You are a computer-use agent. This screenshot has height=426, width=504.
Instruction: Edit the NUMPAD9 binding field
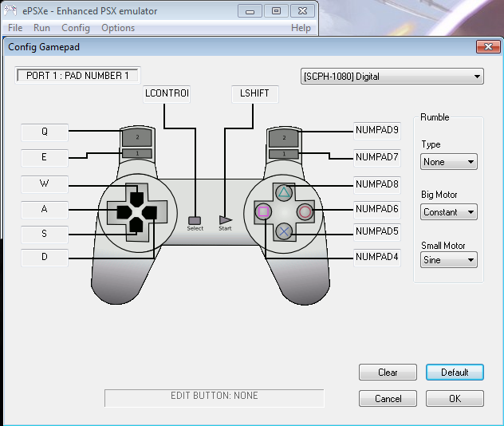pos(377,131)
